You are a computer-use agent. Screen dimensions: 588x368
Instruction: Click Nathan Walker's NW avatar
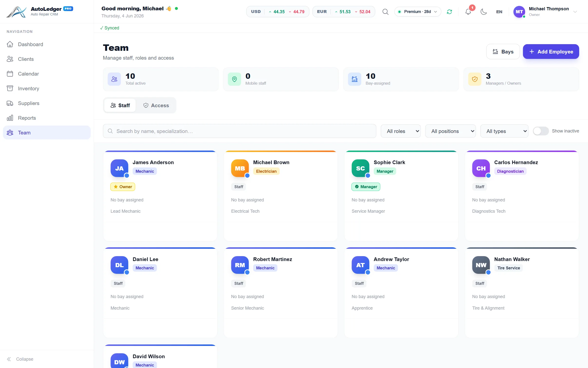tap(481, 265)
